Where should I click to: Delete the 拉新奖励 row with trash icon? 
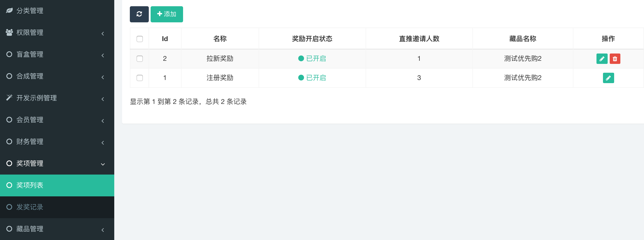615,59
